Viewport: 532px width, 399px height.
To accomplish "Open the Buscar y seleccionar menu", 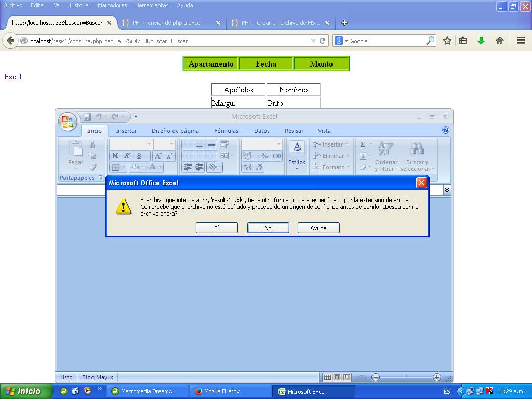I will tap(417, 156).
